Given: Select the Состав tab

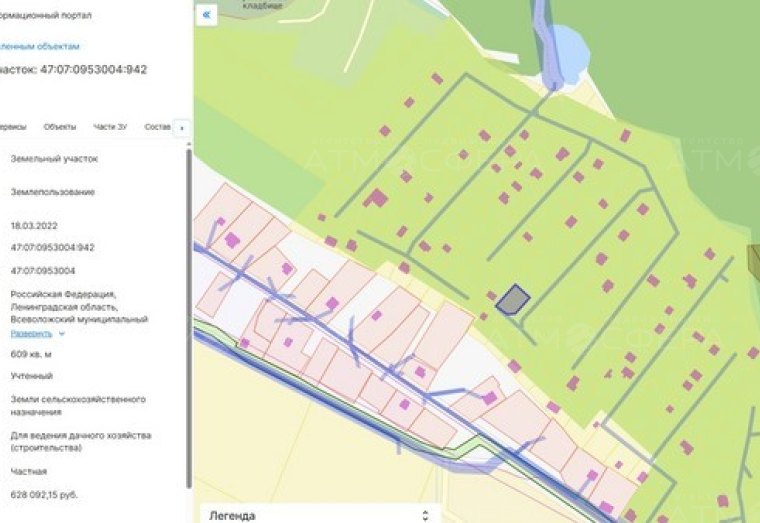Looking at the screenshot, I should [x=157, y=127].
